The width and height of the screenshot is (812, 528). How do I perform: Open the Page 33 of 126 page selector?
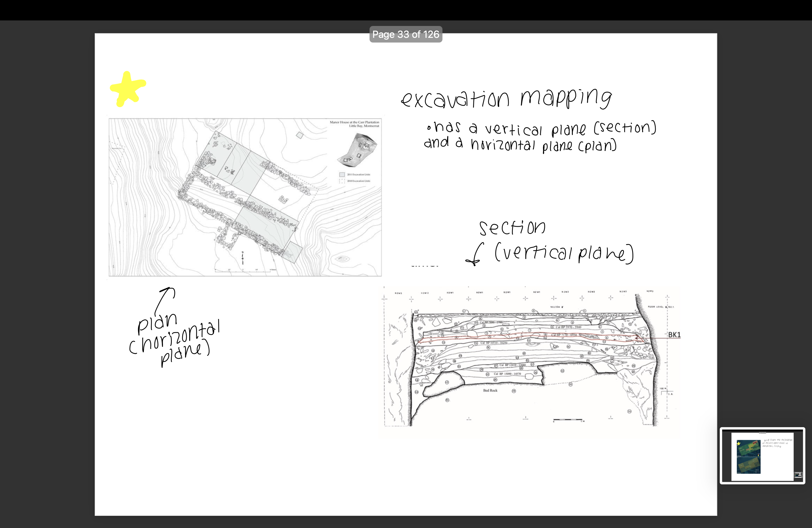[x=406, y=34]
